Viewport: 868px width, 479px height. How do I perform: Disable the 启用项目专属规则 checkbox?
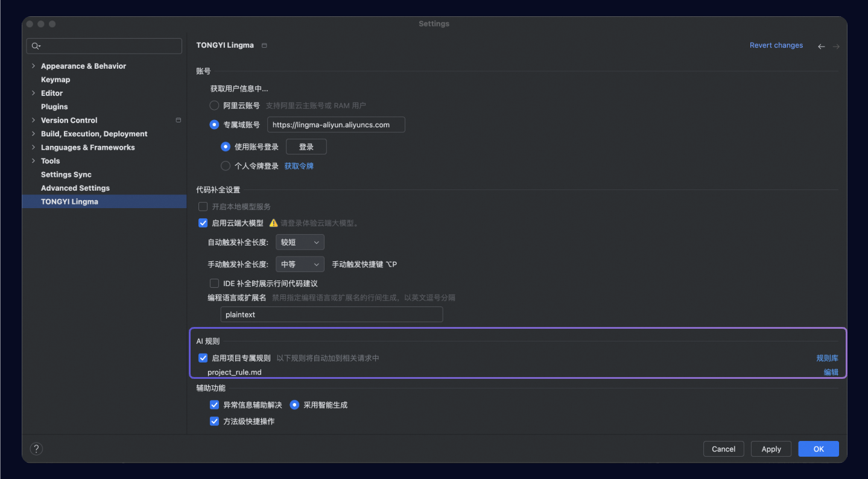click(203, 358)
